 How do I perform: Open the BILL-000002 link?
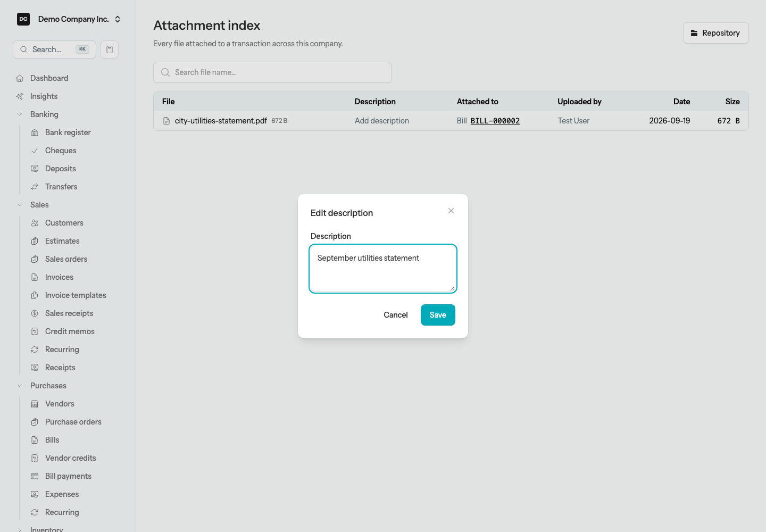click(495, 121)
